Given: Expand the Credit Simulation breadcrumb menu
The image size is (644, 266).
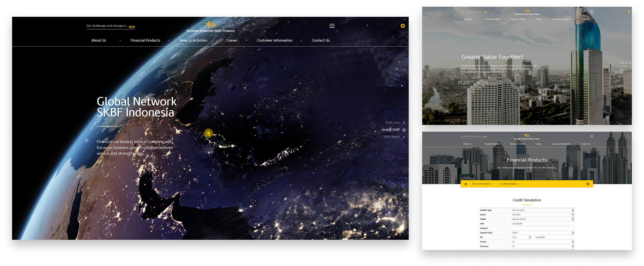Looking at the screenshot, I should pos(510,184).
